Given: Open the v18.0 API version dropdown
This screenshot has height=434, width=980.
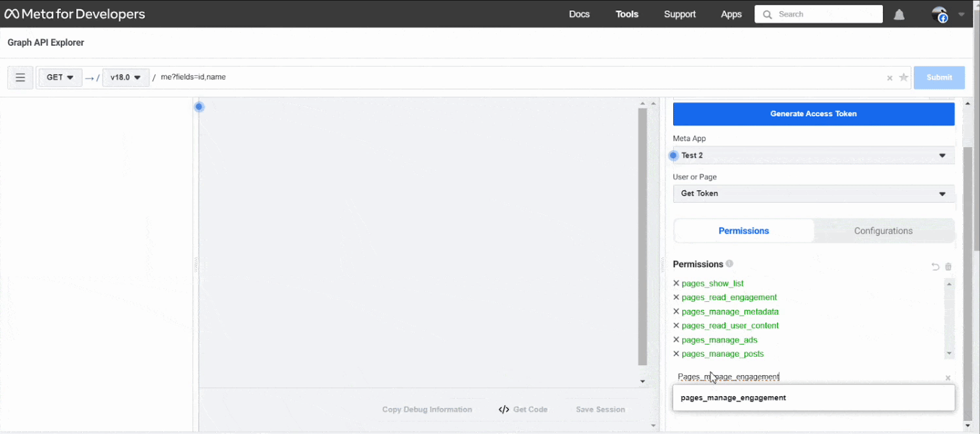Looking at the screenshot, I should coord(126,77).
